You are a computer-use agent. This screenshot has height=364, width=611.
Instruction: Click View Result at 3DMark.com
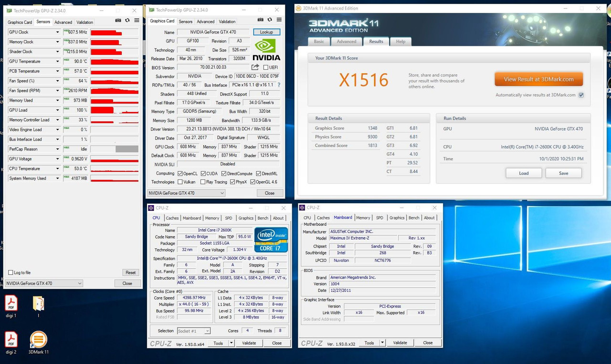click(538, 79)
